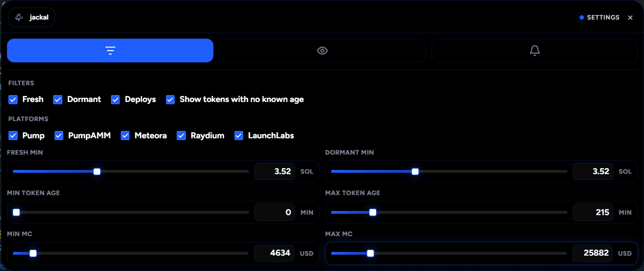Disable the Meteora platform checkbox

(125, 135)
